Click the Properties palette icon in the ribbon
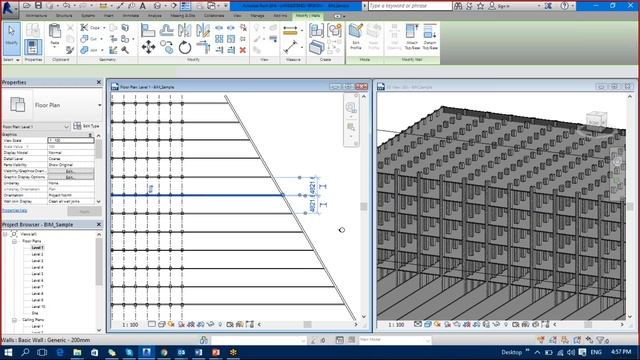The width and height of the screenshot is (640, 360). pos(33,47)
